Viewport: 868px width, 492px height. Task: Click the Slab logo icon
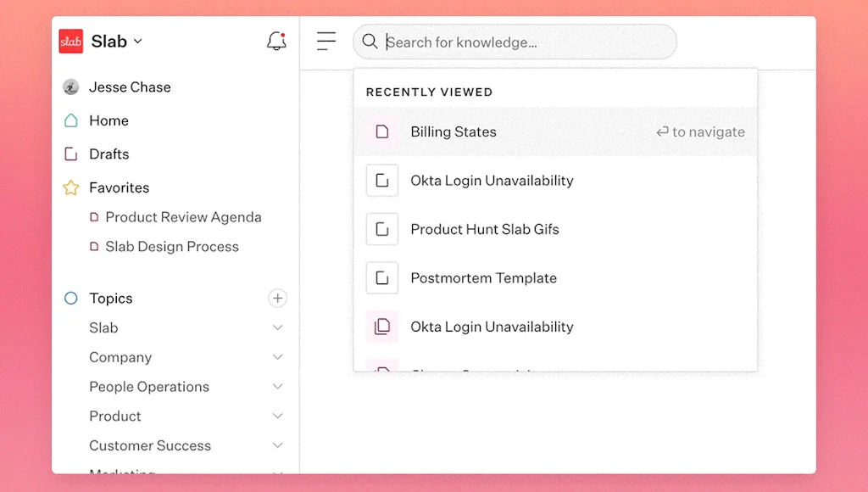[x=71, y=42]
